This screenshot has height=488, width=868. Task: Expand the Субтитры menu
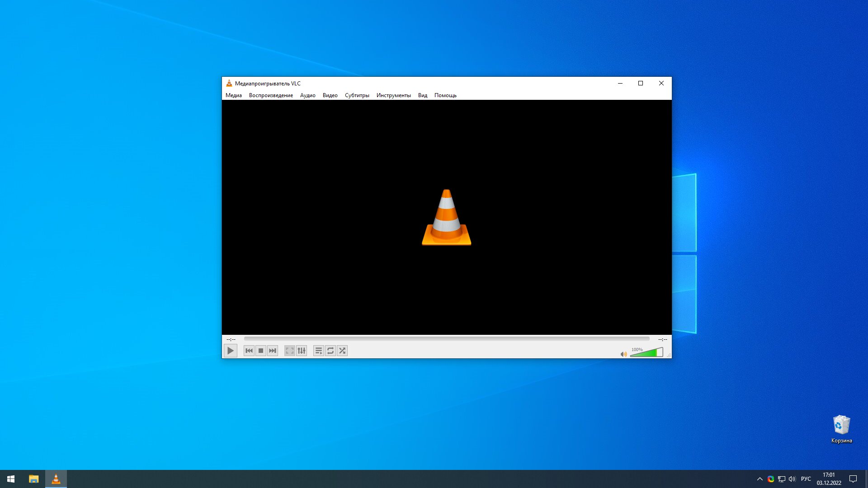point(357,95)
